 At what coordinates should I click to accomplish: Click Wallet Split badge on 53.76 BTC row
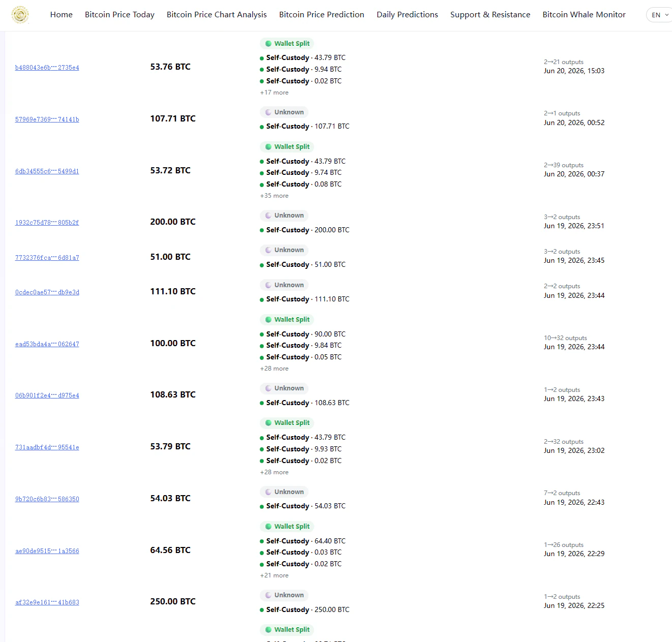(287, 44)
